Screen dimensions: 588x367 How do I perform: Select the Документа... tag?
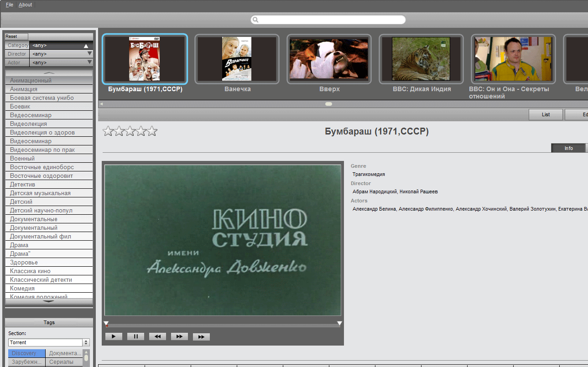(x=64, y=353)
